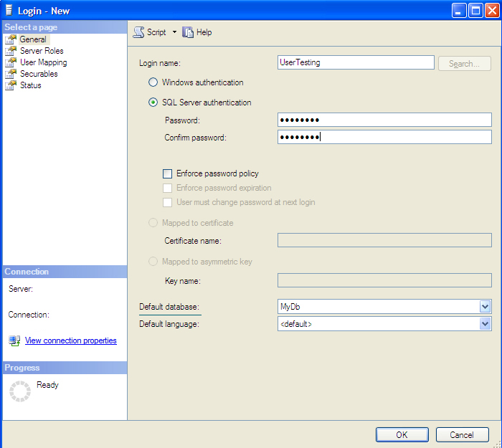Click the window resize grip corner
The width and height of the screenshot is (502, 448).
point(497,444)
